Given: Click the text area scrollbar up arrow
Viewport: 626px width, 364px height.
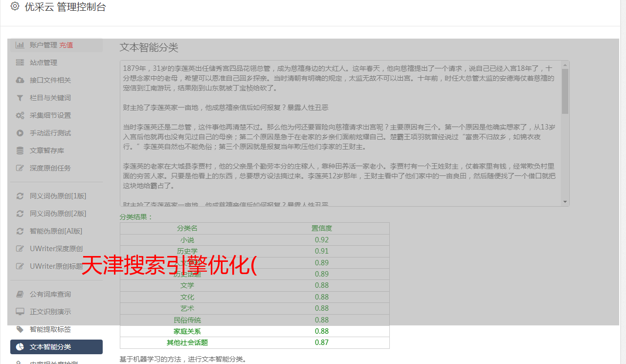Looking at the screenshot, I should pyautogui.click(x=565, y=64).
